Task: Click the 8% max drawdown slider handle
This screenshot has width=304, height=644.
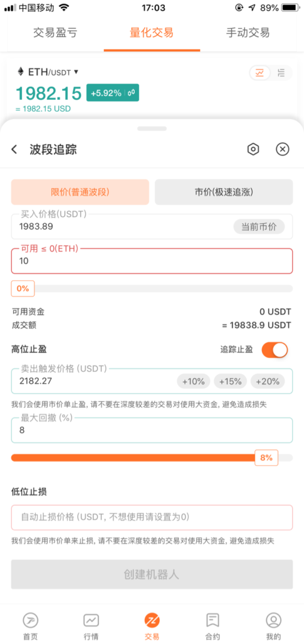Action: coord(266,458)
